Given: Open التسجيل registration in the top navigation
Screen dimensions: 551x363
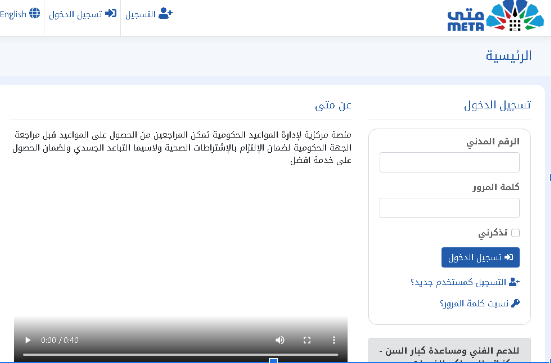Looking at the screenshot, I should click(x=149, y=14).
